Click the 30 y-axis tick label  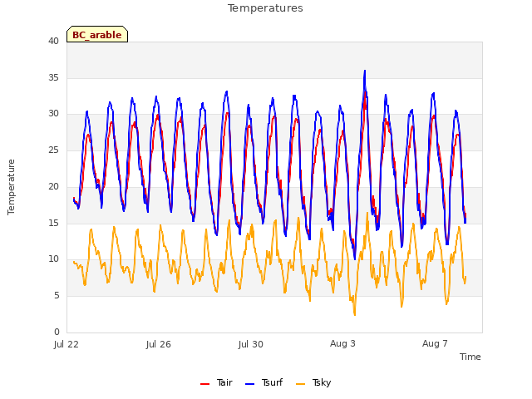53,114
